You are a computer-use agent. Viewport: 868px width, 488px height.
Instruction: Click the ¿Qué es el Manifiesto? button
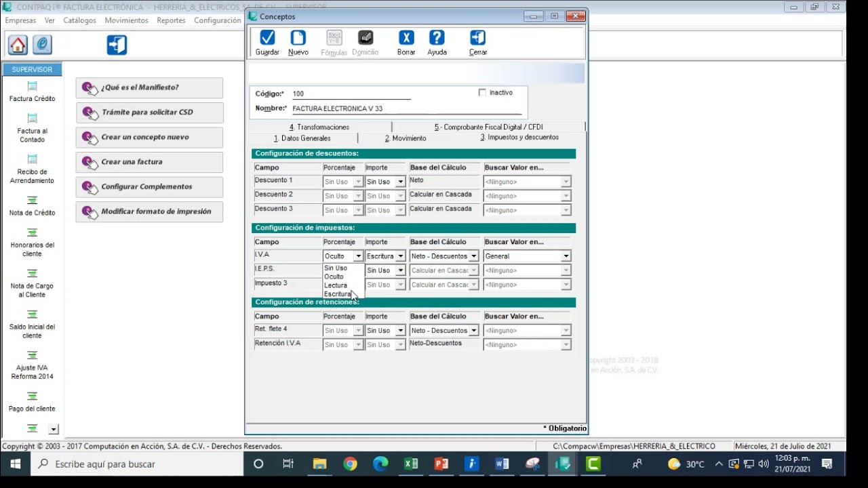[x=149, y=87]
